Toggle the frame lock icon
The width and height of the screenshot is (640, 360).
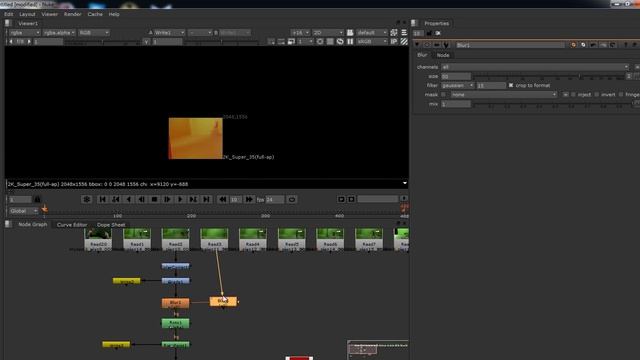[x=37, y=199]
